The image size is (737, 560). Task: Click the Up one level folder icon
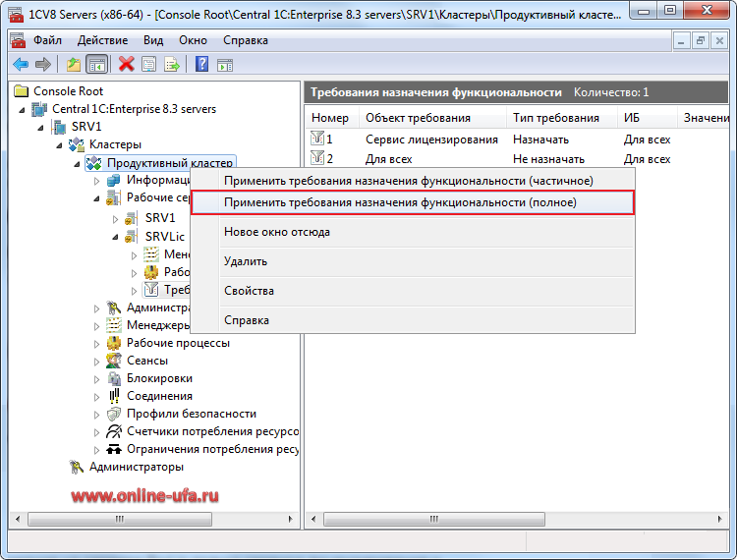pyautogui.click(x=74, y=64)
